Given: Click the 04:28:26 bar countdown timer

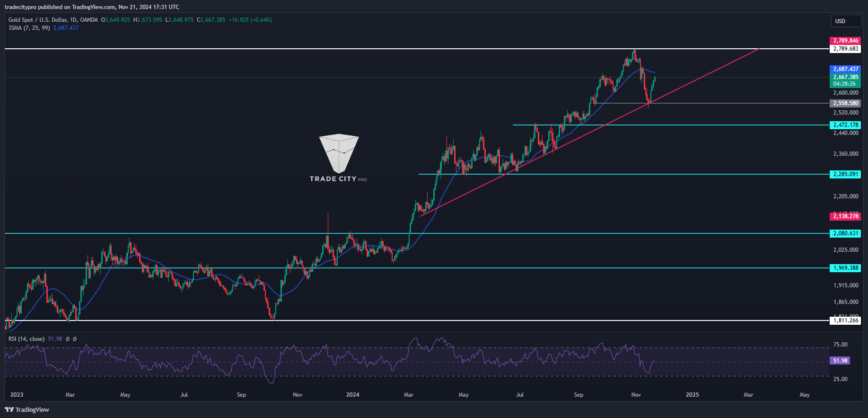Looking at the screenshot, I should (x=844, y=84).
